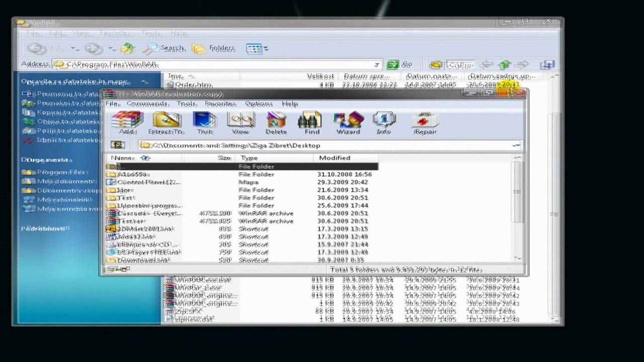Open the Commands menu
The image size is (644, 362).
pyautogui.click(x=147, y=104)
